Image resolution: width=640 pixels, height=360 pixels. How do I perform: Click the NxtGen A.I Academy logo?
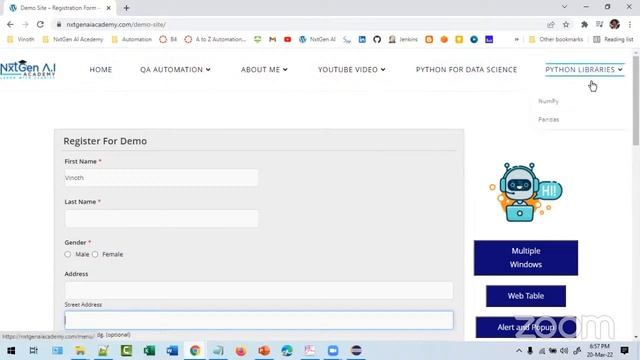point(28,69)
